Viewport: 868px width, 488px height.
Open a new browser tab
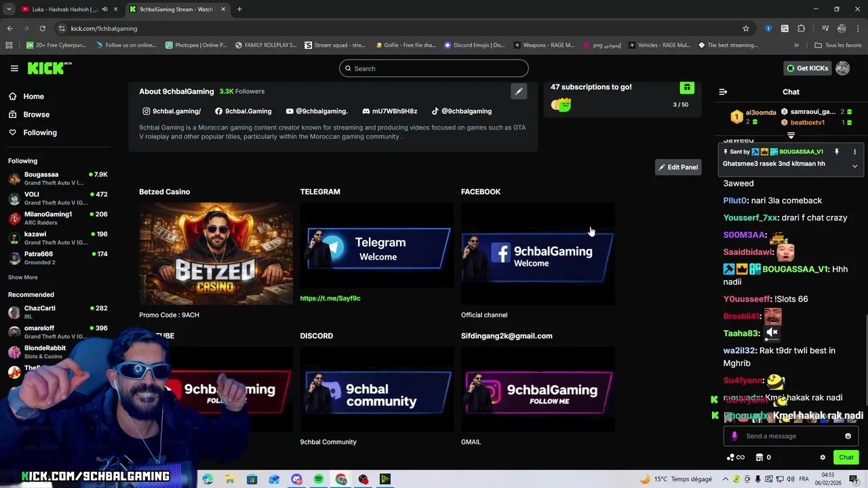coord(239,9)
